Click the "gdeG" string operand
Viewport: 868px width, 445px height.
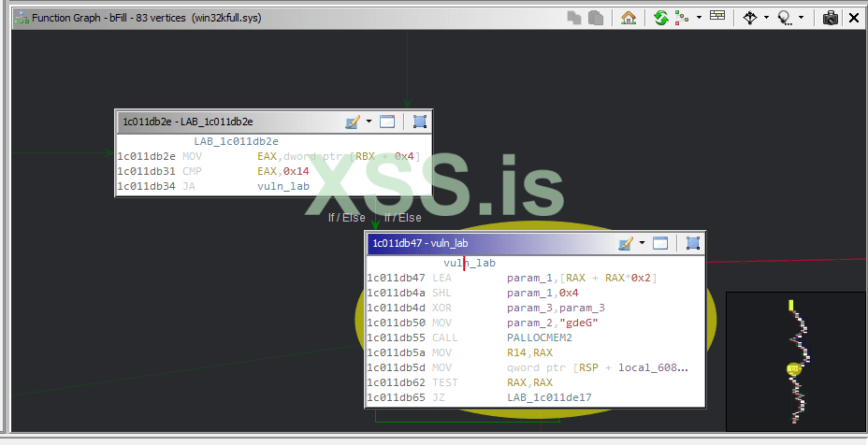[578, 323]
